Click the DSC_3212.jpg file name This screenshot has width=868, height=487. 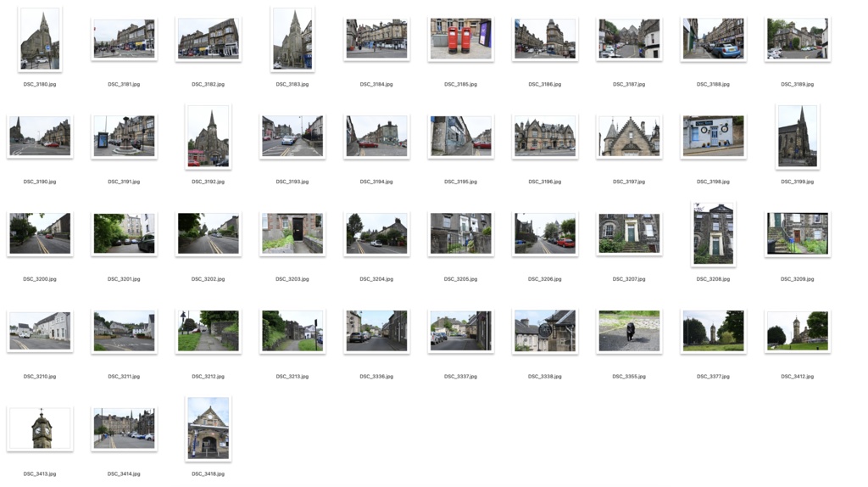click(x=209, y=377)
